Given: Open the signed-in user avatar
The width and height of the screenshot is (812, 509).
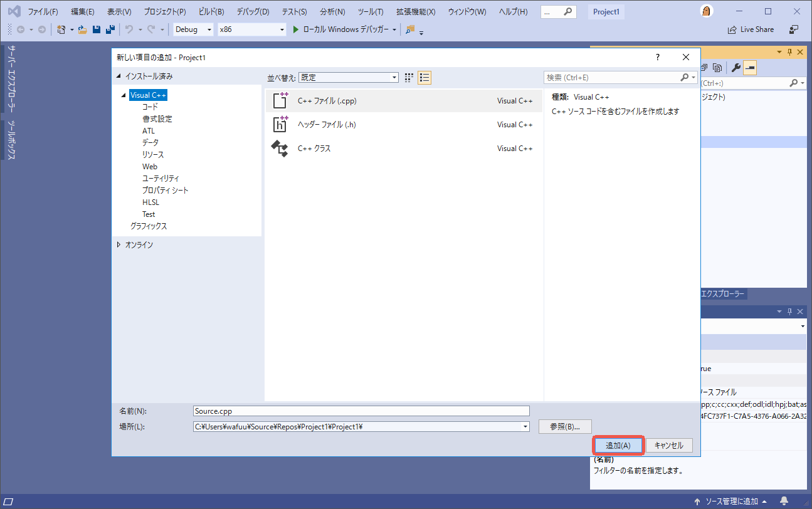Looking at the screenshot, I should point(706,12).
